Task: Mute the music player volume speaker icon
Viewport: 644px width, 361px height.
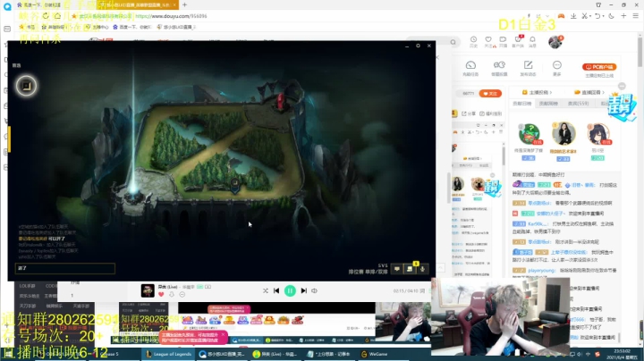Action: (x=314, y=290)
